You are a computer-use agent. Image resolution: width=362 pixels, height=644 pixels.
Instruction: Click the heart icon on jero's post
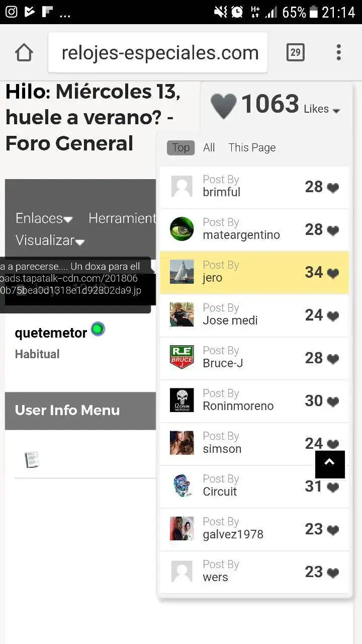pyautogui.click(x=333, y=273)
